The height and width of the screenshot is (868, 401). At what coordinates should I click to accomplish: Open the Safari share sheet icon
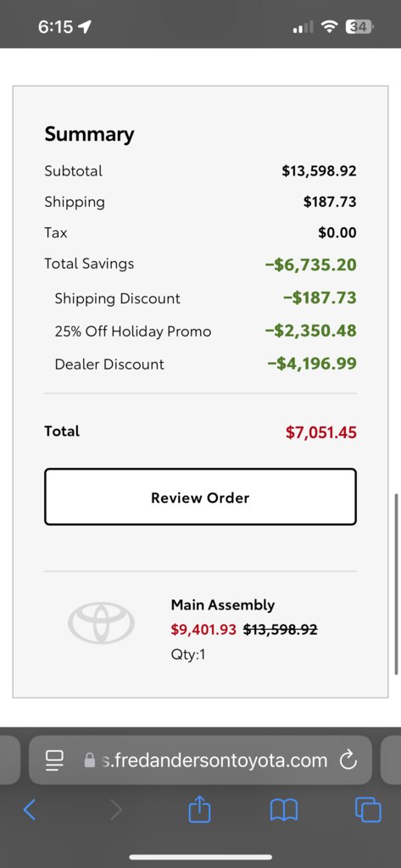coord(199,808)
